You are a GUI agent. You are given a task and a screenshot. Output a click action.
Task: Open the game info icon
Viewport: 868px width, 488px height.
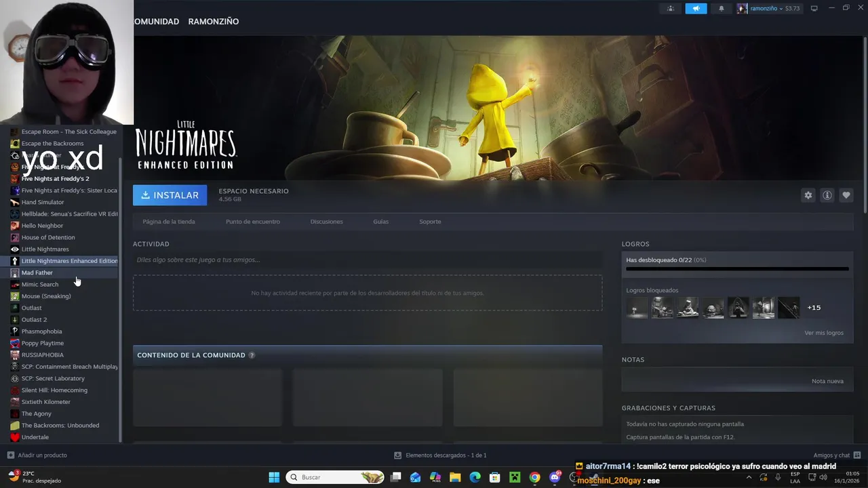coord(827,195)
